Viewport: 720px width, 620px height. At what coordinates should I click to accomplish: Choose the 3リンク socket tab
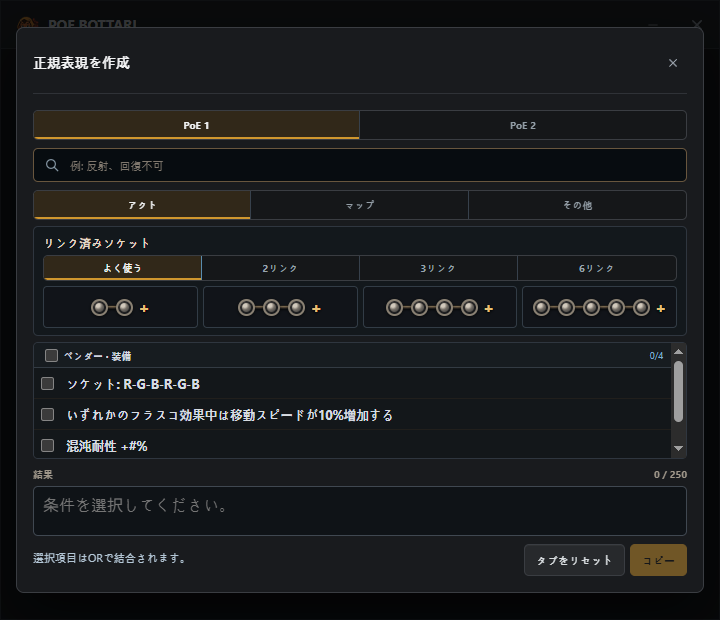(438, 268)
